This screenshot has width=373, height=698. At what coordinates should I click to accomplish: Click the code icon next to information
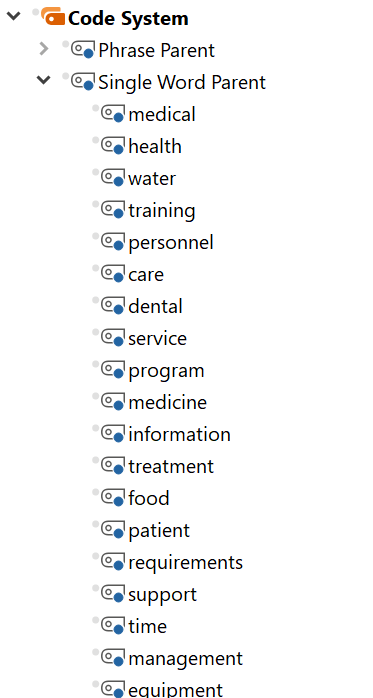[113, 434]
